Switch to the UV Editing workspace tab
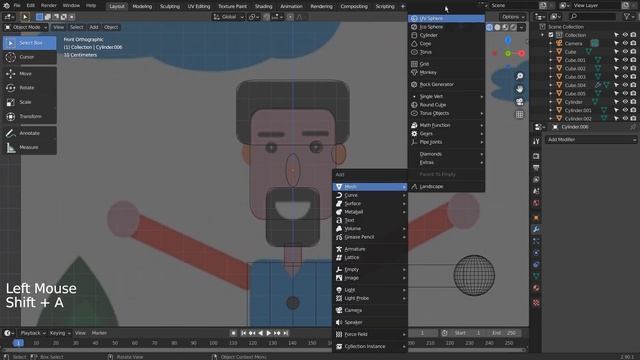640x360 pixels. click(x=199, y=6)
